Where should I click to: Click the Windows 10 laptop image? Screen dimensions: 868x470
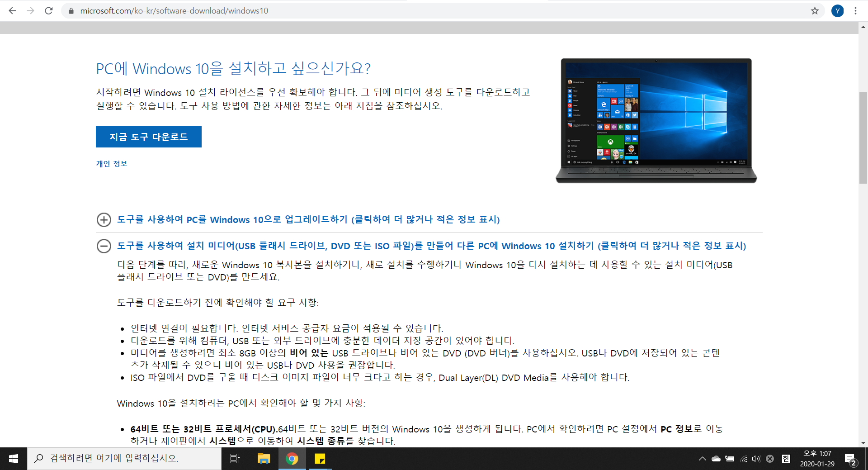click(x=656, y=120)
